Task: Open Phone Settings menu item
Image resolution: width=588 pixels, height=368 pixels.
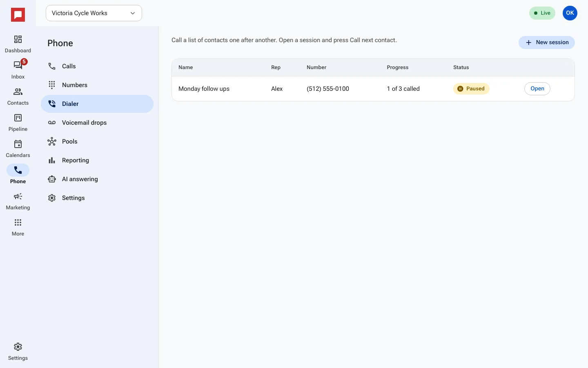Action: click(x=97, y=198)
